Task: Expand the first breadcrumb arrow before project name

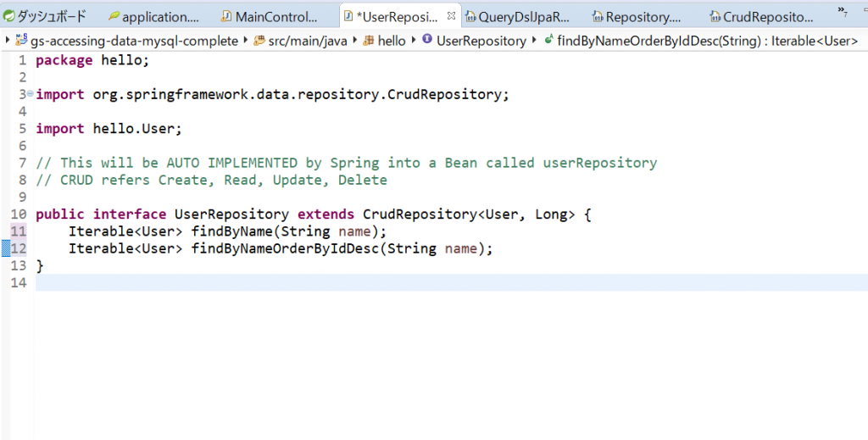Action: click(x=8, y=41)
